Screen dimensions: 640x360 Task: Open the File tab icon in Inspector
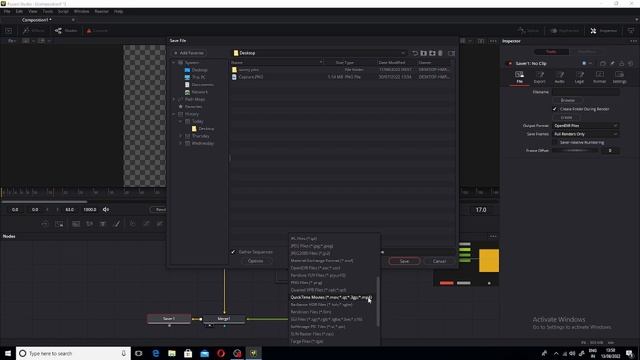(x=519, y=77)
